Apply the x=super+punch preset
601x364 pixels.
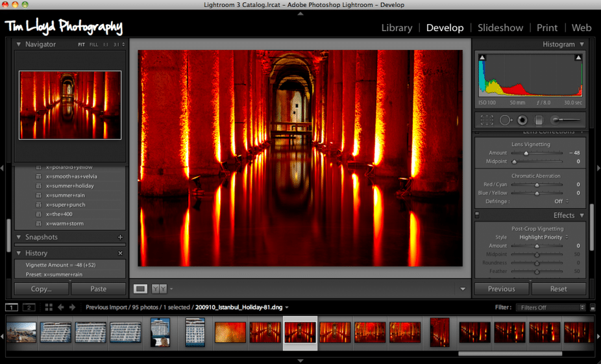[66, 204]
